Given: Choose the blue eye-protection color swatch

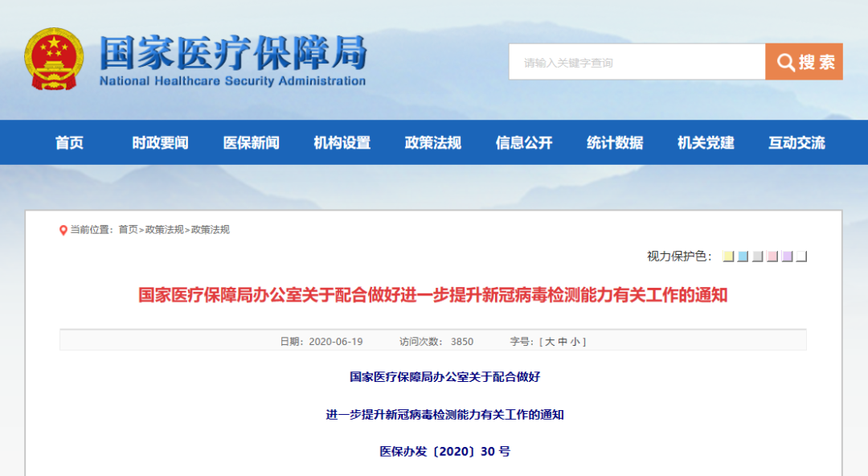Looking at the screenshot, I should click(x=743, y=256).
